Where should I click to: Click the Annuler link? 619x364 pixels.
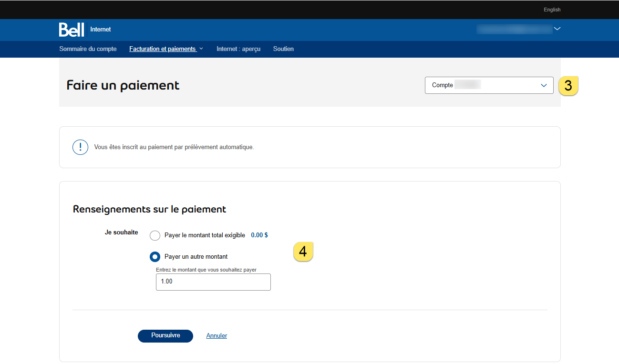pos(217,336)
